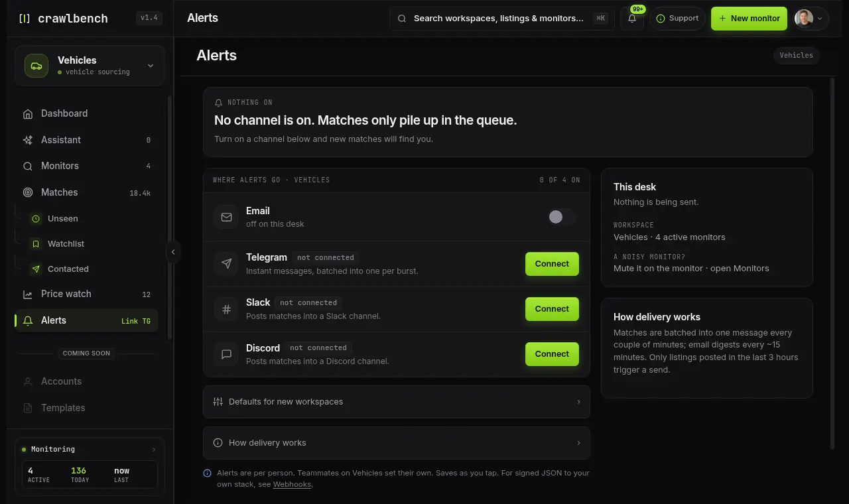Click the bell icon in Nothing On banner
The width and height of the screenshot is (849, 504).
219,103
